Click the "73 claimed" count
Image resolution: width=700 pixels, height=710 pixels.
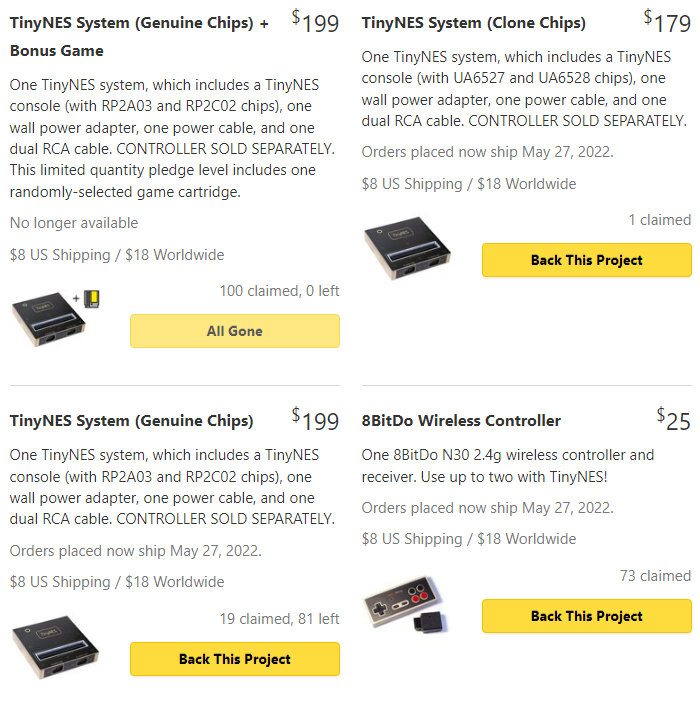(655, 575)
